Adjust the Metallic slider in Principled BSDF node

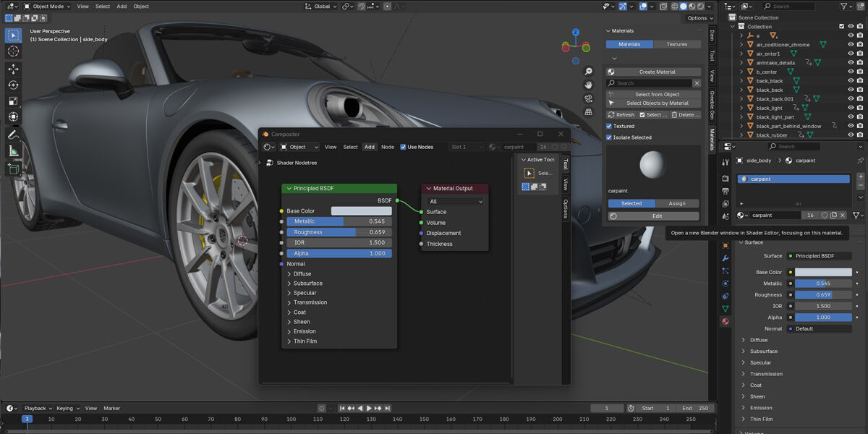[339, 221]
